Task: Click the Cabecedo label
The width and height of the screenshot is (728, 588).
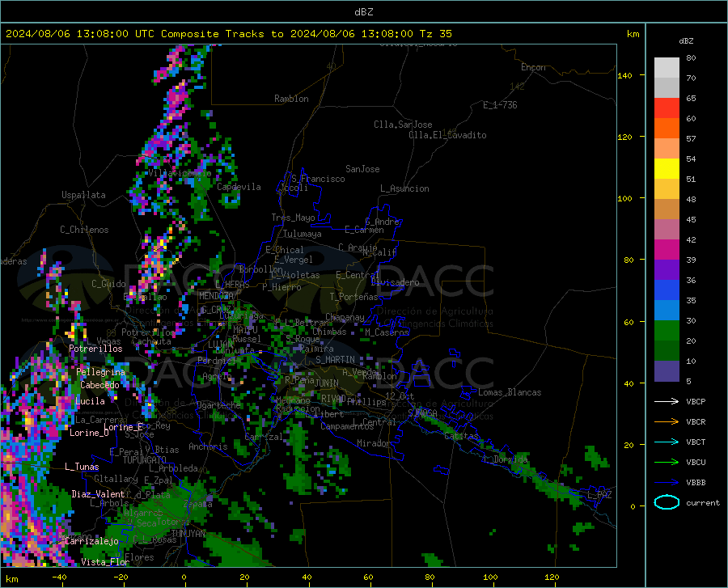Action: coord(99,385)
